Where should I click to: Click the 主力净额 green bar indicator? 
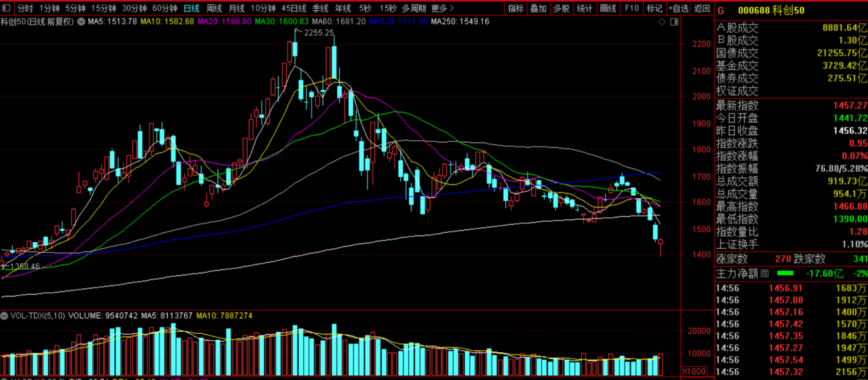[x=785, y=273]
